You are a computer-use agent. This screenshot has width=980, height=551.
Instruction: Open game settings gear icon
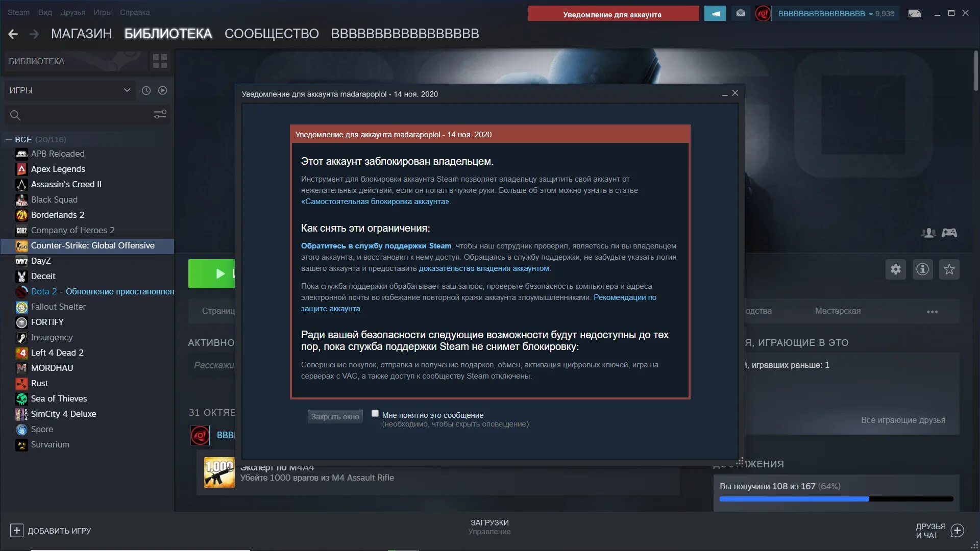pyautogui.click(x=896, y=269)
